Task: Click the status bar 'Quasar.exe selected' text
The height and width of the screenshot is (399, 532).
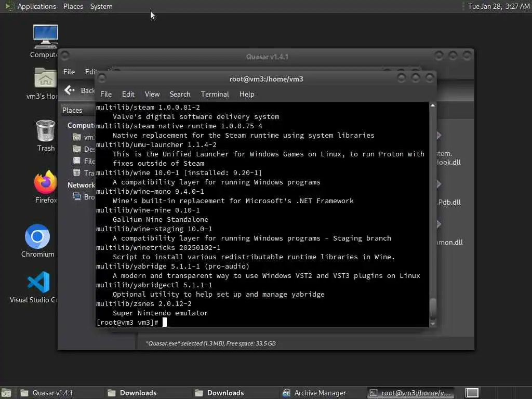Action: [210, 343]
